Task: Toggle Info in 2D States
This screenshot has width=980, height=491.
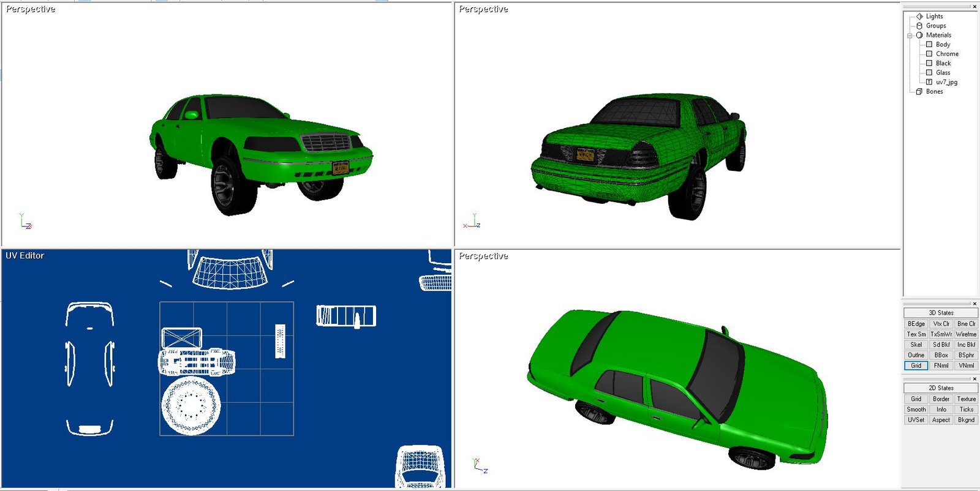Action: (941, 410)
